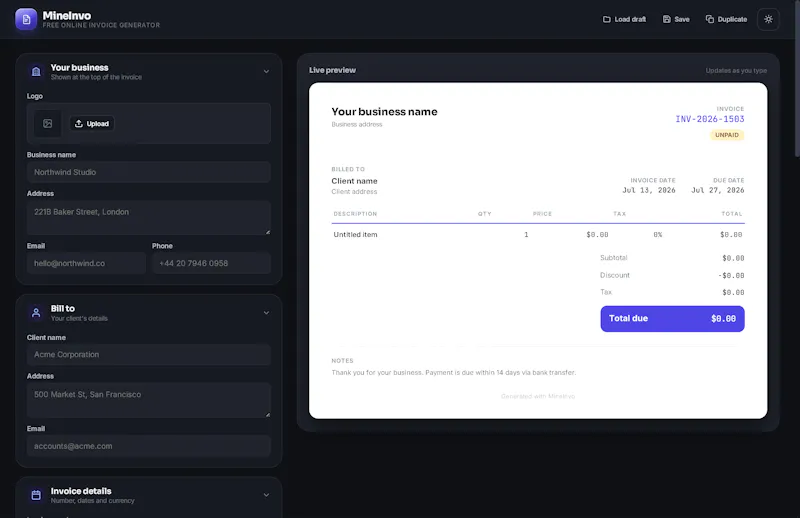Click the logo image placeholder icon
The width and height of the screenshot is (800, 518).
click(x=47, y=124)
